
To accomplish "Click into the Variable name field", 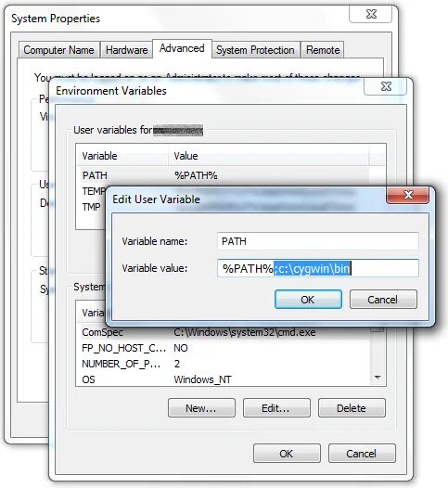I will pyautogui.click(x=317, y=241).
